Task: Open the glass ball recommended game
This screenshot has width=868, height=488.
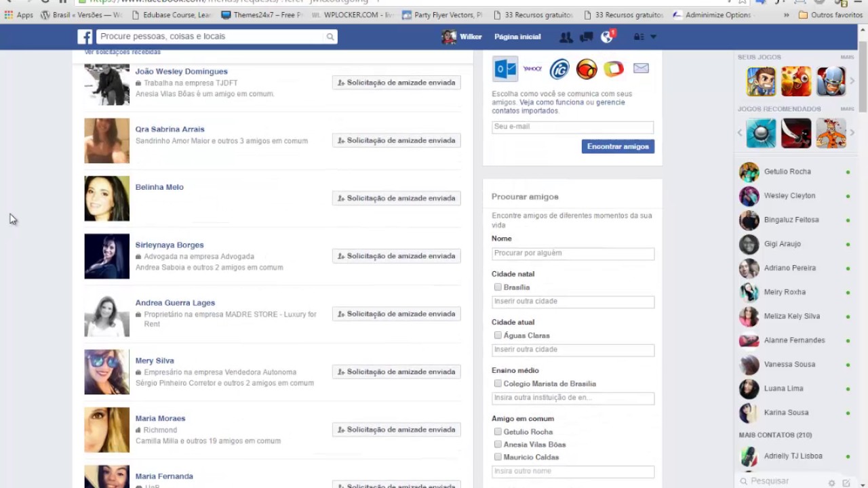Action: 761,133
